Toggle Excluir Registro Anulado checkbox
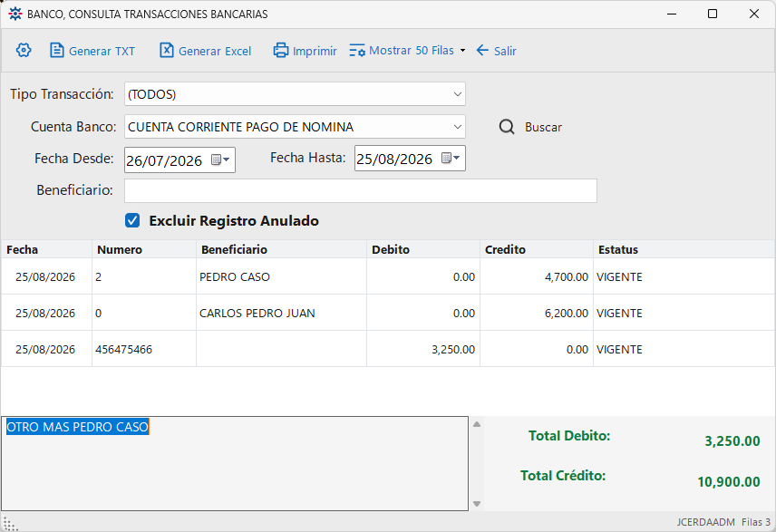This screenshot has height=532, width=776. 132,220
